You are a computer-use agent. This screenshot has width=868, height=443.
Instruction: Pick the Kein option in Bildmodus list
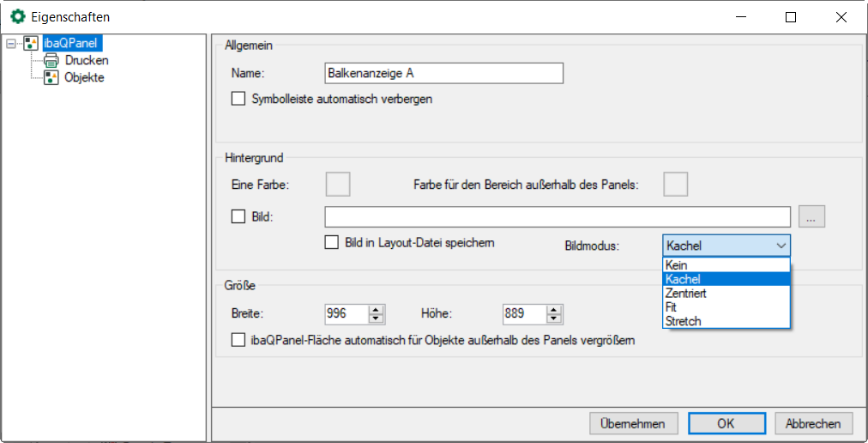(x=676, y=265)
